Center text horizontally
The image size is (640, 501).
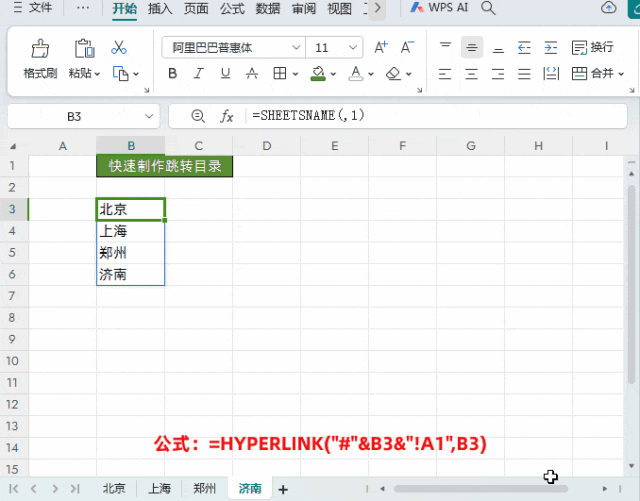point(471,74)
